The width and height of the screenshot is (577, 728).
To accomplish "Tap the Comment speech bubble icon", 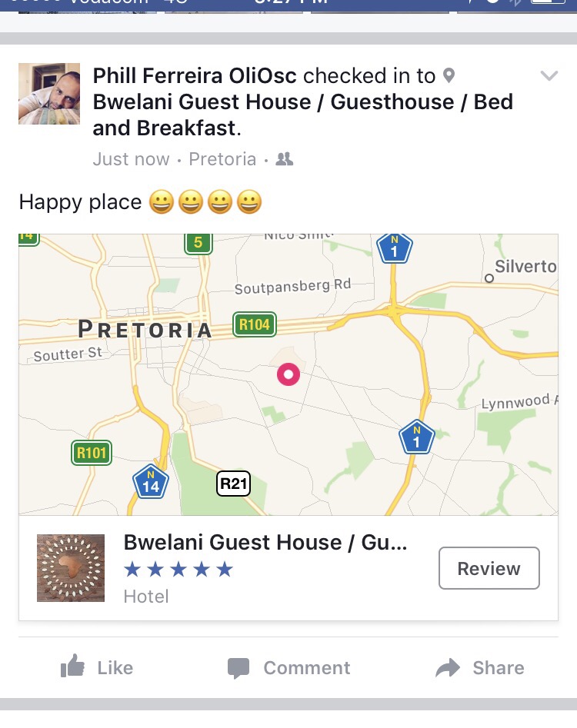I will coord(238,668).
